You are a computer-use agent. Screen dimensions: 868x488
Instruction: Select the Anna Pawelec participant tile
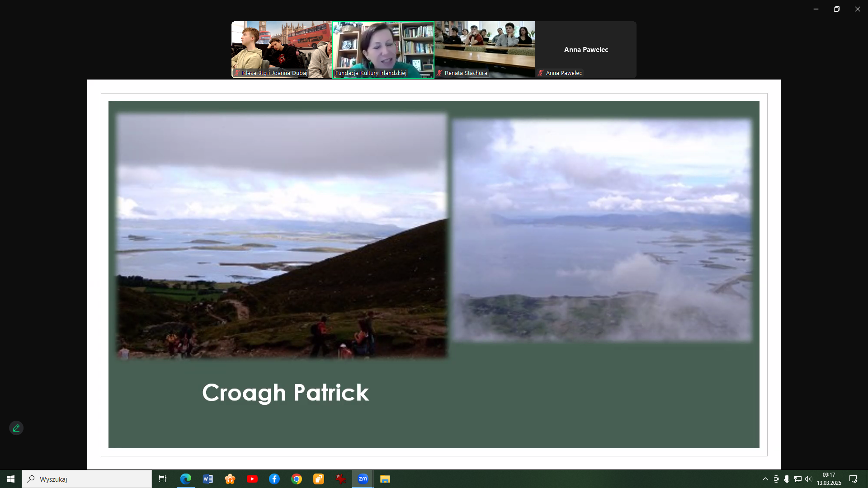tap(586, 50)
